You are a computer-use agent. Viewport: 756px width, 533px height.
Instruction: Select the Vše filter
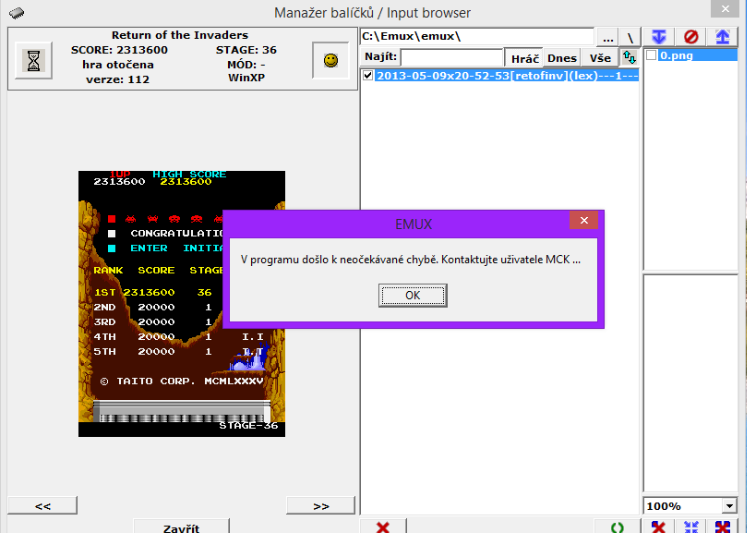tap(600, 58)
